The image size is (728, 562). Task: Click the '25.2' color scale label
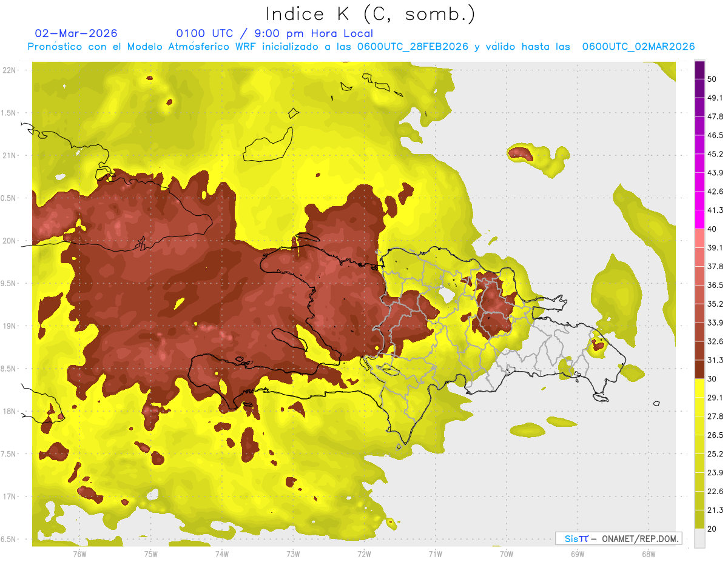(x=715, y=453)
